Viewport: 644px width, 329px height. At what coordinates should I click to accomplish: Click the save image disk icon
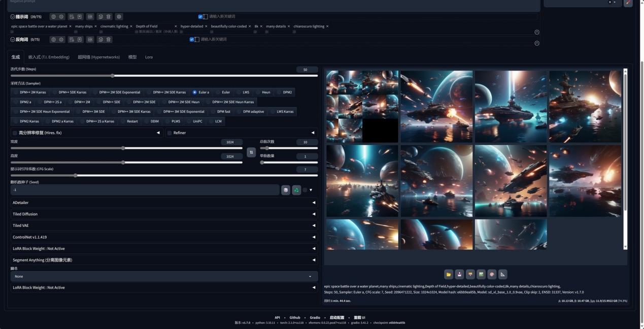click(459, 274)
